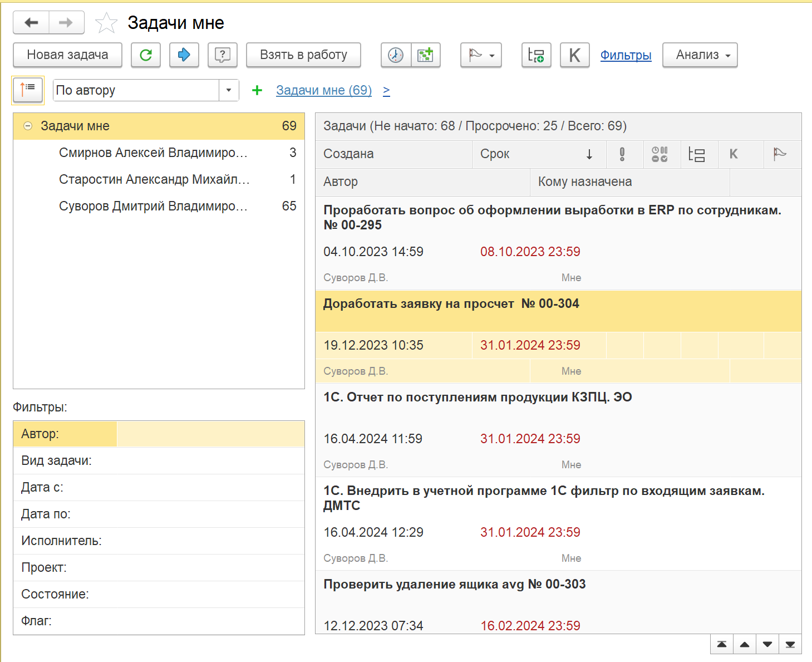Screen dimensions: 812x662
Task: Click the Автор filter value field
Action: click(211, 434)
